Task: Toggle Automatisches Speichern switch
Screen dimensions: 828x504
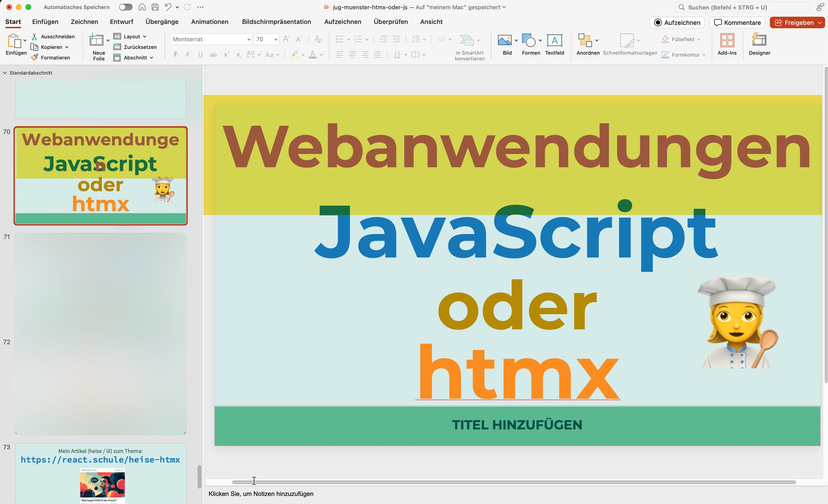Action: click(x=125, y=7)
